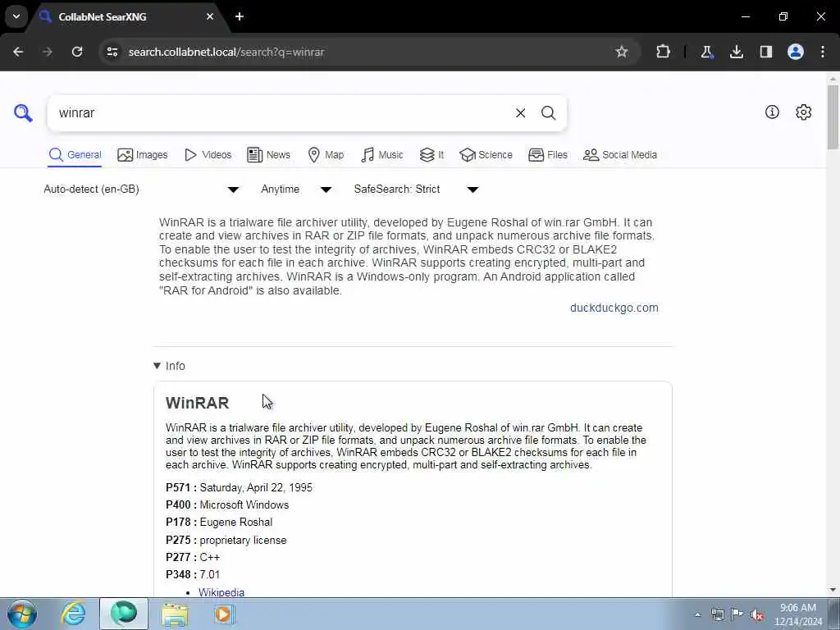This screenshot has height=630, width=840.
Task: Select the General search category
Action: (x=75, y=155)
